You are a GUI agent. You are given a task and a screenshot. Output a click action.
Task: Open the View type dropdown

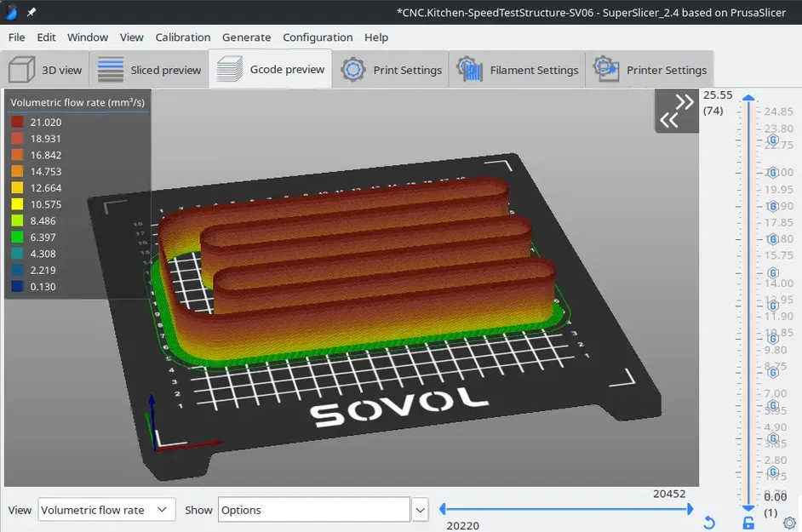[x=106, y=510]
